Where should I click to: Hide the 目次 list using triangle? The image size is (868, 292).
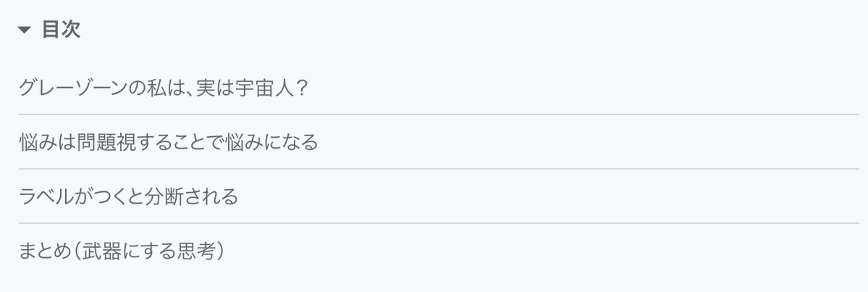pyautogui.click(x=25, y=30)
